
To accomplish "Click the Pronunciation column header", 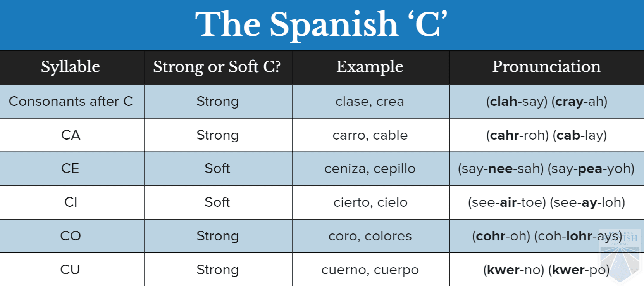I will click(x=546, y=67).
